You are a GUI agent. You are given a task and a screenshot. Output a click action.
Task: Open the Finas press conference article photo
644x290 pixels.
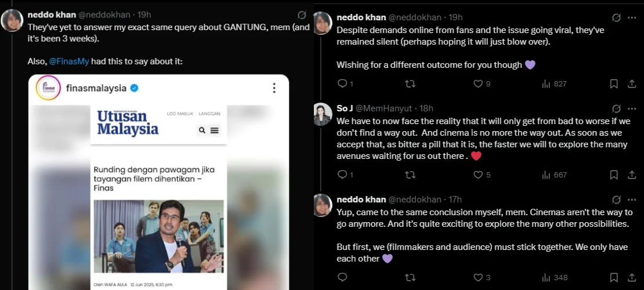point(158,236)
